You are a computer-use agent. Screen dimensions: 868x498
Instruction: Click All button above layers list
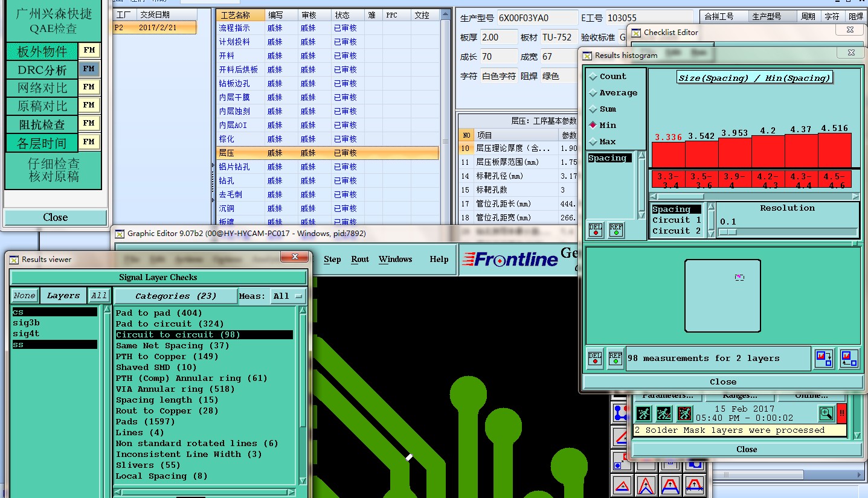click(x=99, y=296)
